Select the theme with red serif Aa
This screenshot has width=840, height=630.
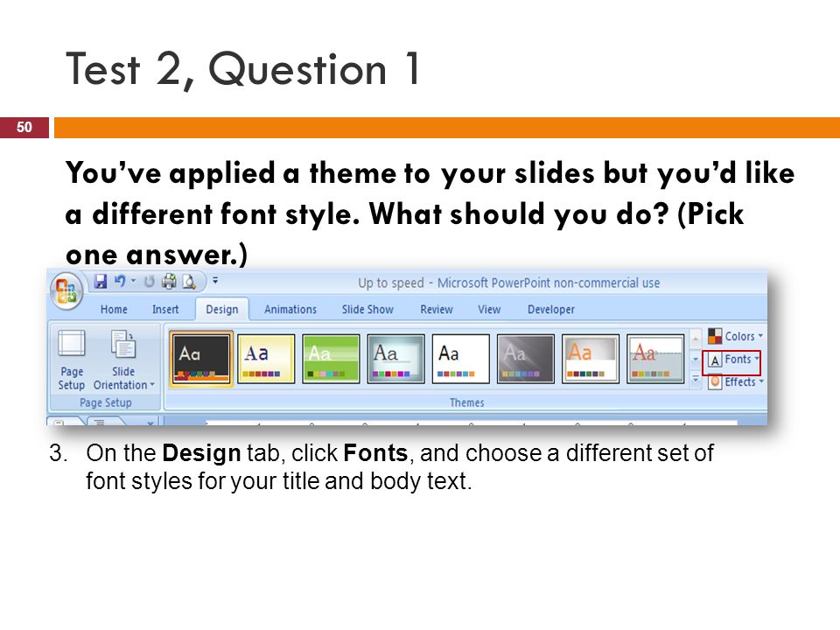(655, 359)
